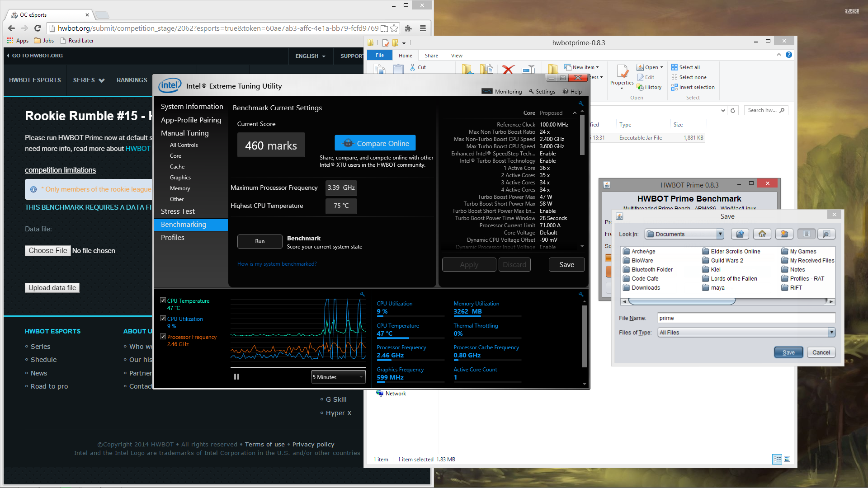
Task: Open Chrome extensions puzzle icon
Action: [x=408, y=28]
